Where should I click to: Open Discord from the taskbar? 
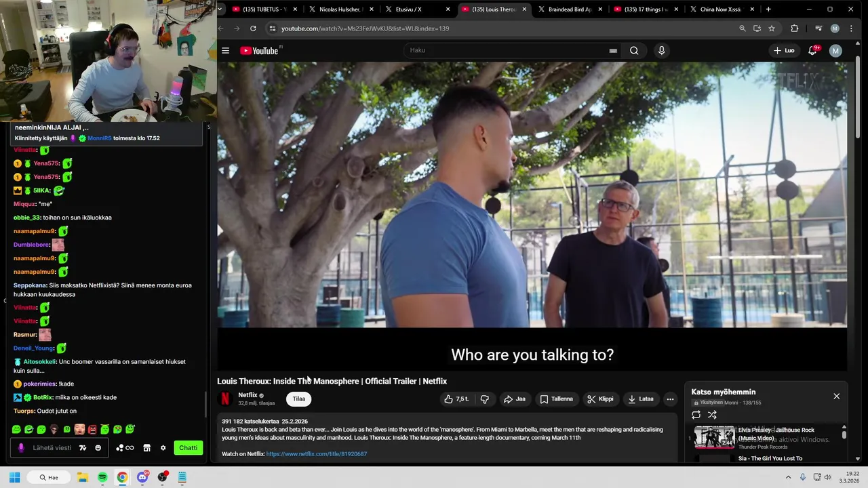[142, 478]
